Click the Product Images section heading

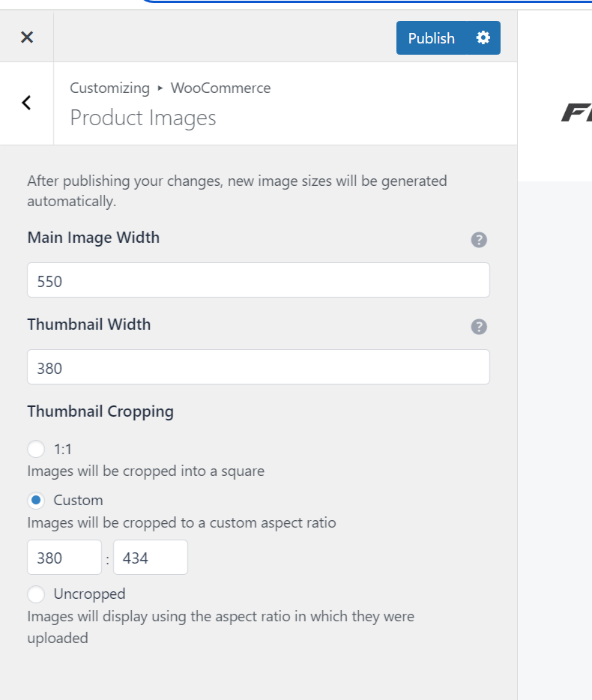[143, 118]
